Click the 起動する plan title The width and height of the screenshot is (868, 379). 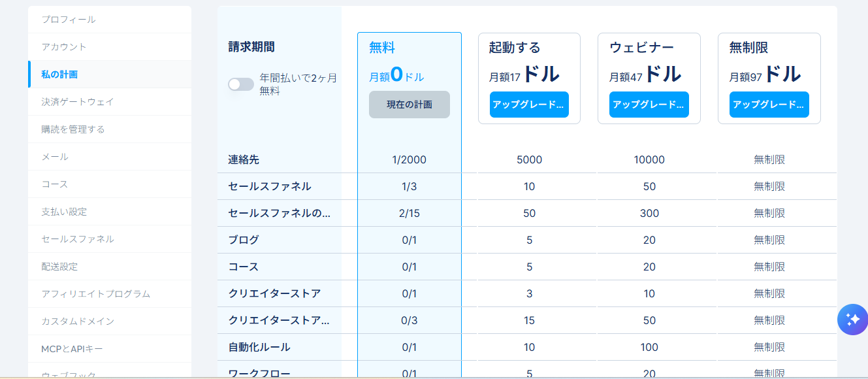click(x=515, y=48)
